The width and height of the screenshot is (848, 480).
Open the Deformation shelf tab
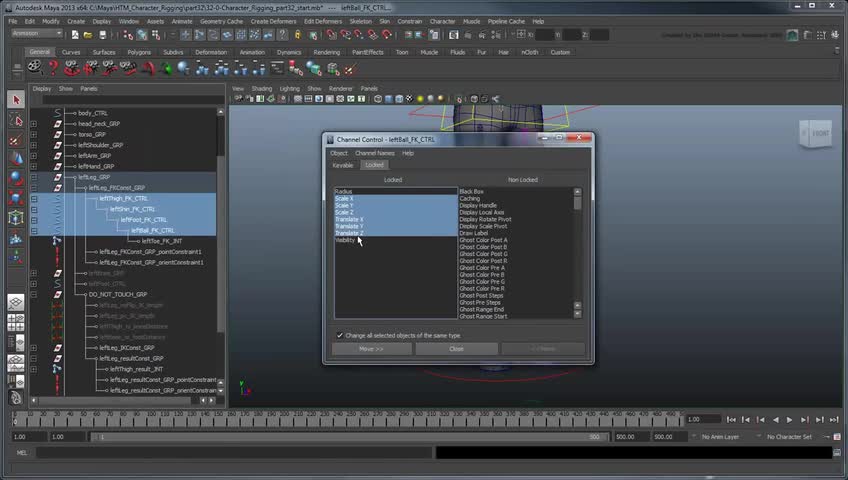pos(211,52)
